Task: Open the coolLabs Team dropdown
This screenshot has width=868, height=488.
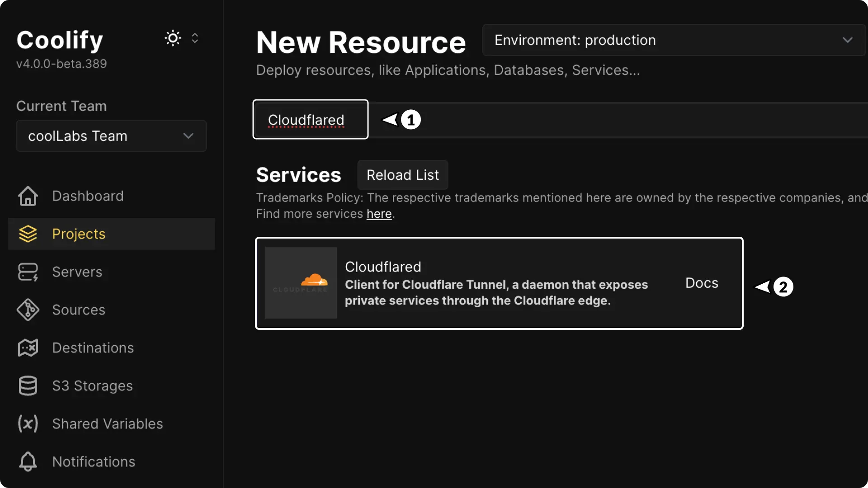Action: (111, 136)
